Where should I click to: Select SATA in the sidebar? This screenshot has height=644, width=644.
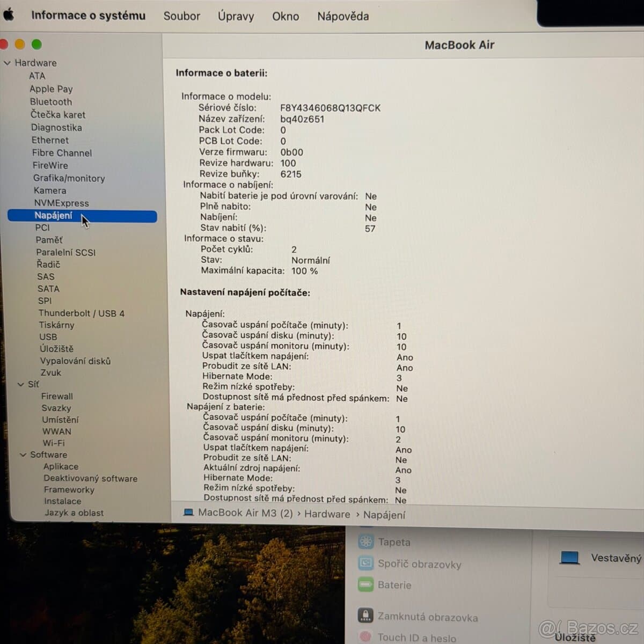click(x=48, y=289)
